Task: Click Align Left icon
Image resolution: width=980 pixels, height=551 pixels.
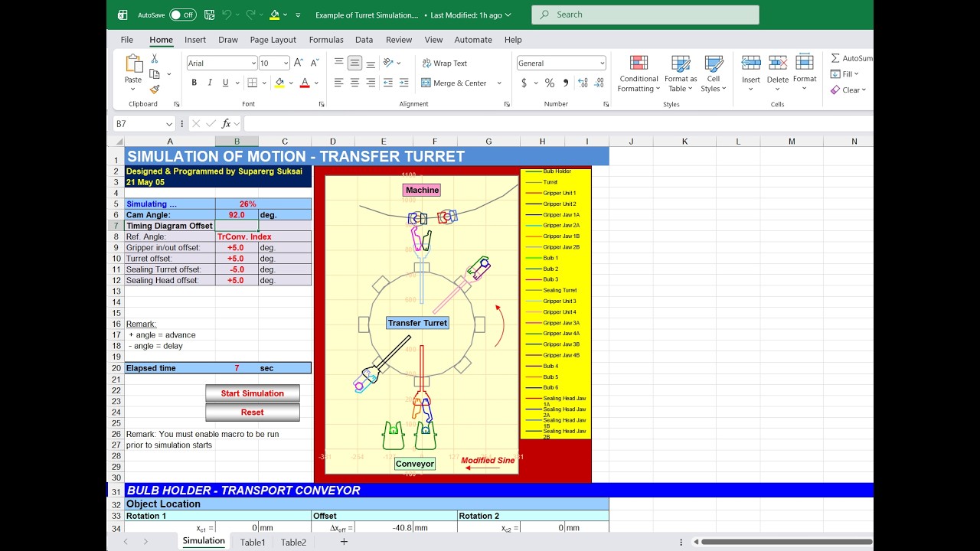Action: tap(338, 83)
